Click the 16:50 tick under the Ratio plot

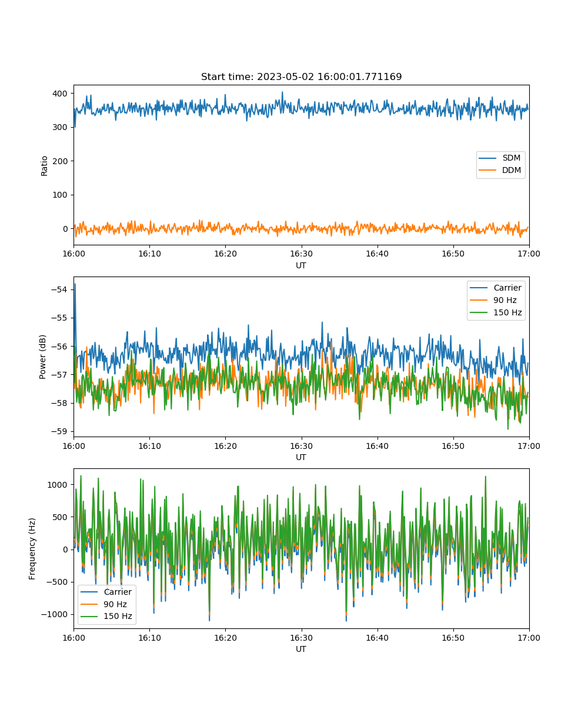coord(453,254)
